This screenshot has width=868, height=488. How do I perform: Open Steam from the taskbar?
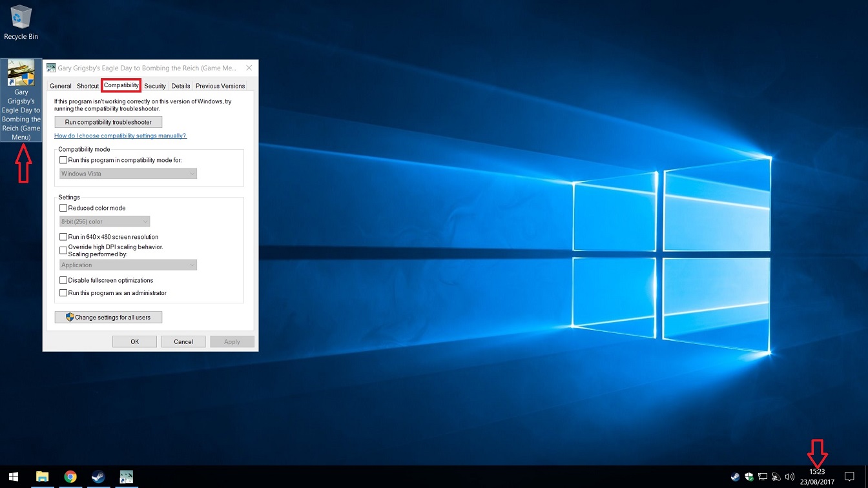tap(98, 477)
